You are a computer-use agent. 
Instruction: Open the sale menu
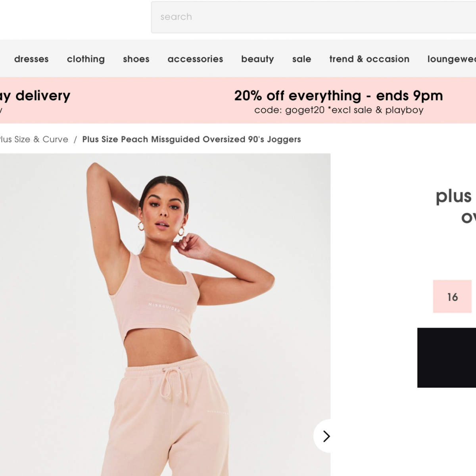[x=301, y=59]
